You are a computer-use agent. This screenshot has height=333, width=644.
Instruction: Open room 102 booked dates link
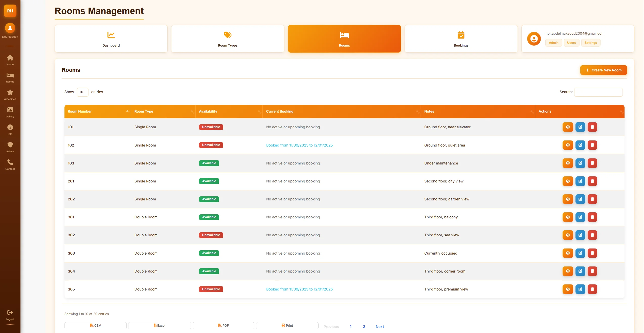(299, 145)
